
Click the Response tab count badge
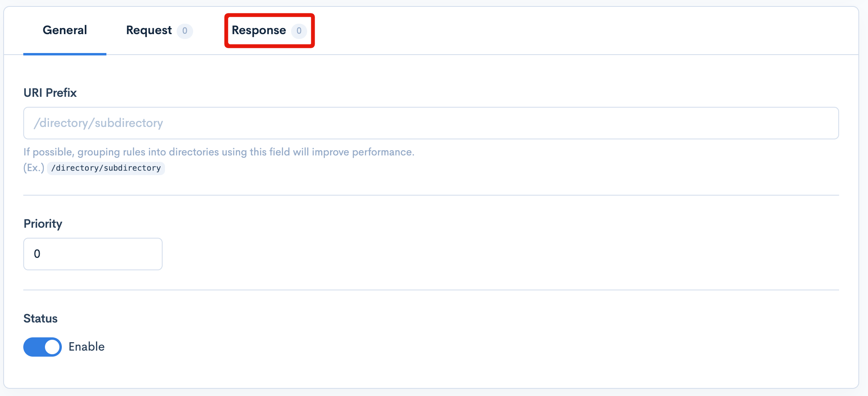pos(299,31)
